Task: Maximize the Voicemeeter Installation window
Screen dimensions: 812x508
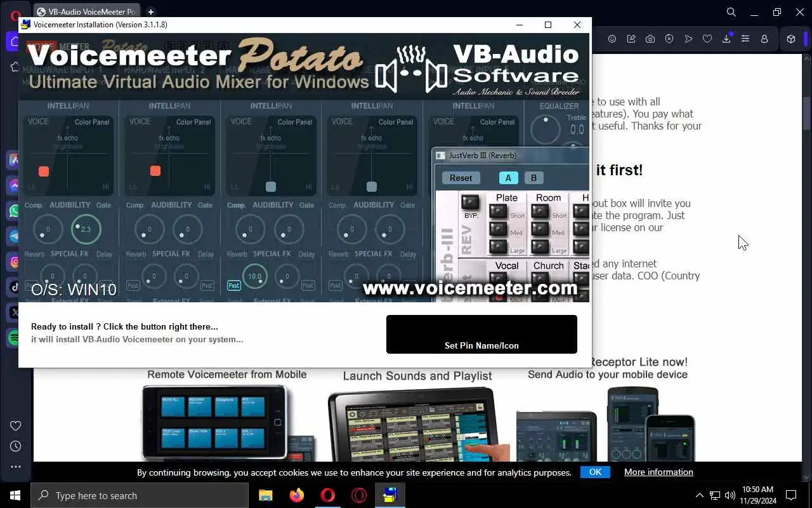Action: tap(548, 25)
